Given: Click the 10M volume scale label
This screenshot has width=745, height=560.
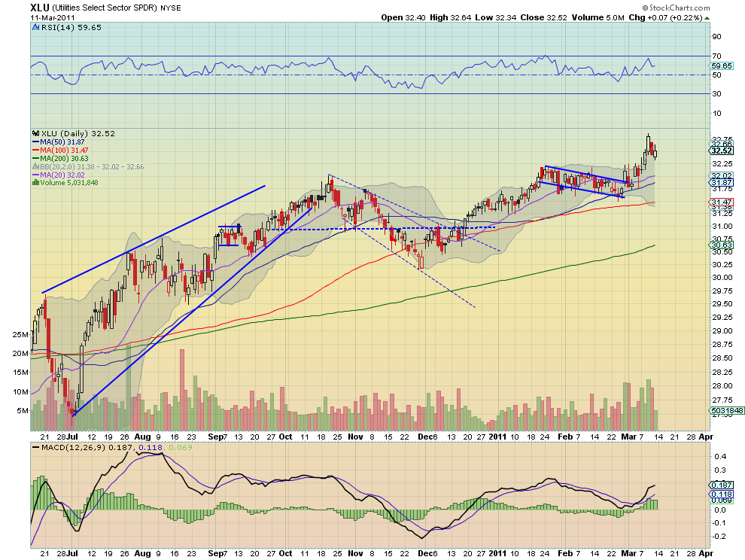Looking at the screenshot, I should (x=20, y=391).
